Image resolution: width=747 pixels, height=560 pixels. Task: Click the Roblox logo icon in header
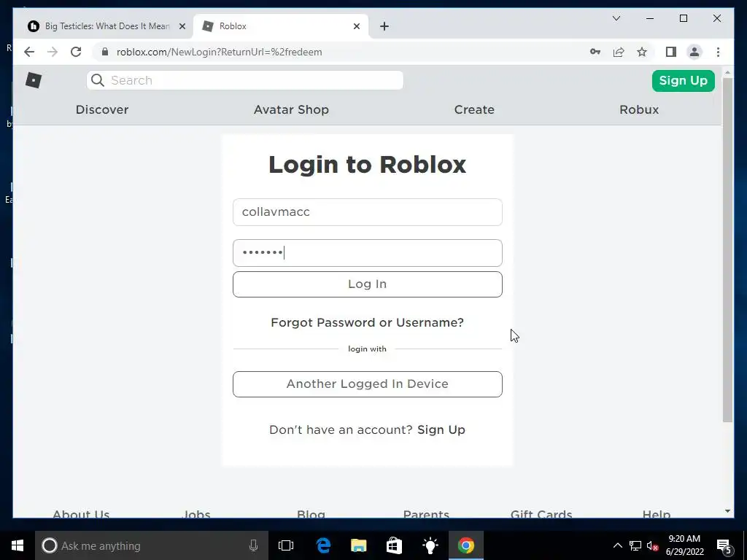tap(34, 80)
